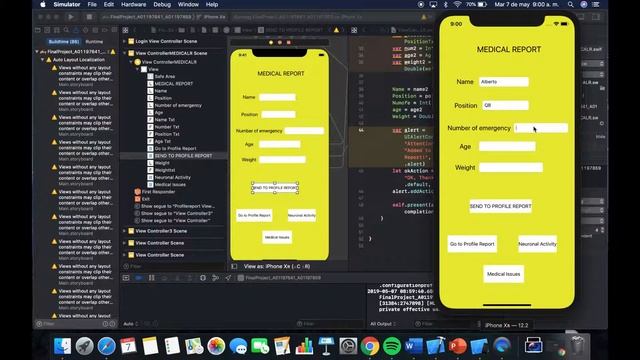This screenshot has height=360, width=640.
Task: Click the Name field containing Alberto
Action: tap(504, 82)
